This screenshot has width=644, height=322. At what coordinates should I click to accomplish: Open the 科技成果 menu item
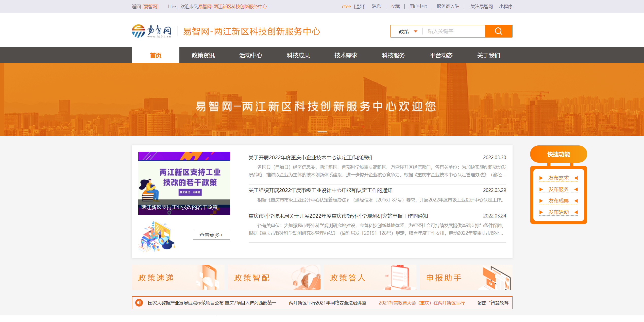(298, 55)
